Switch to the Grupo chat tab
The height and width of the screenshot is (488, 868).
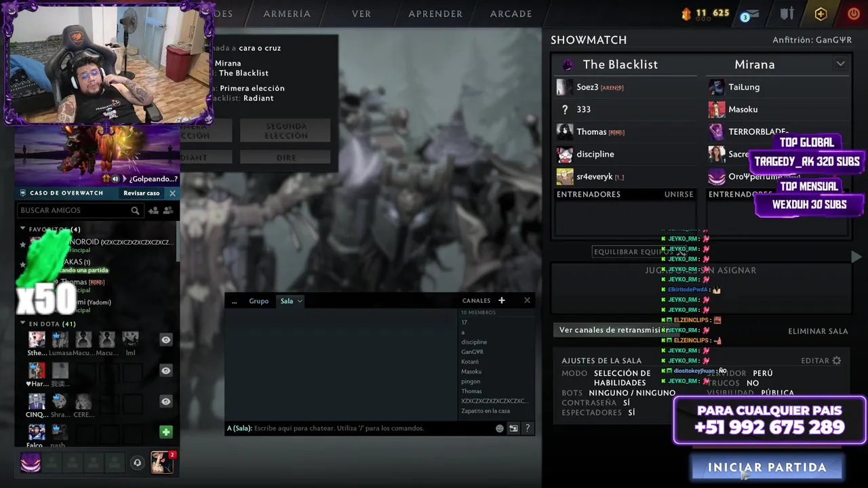click(258, 301)
